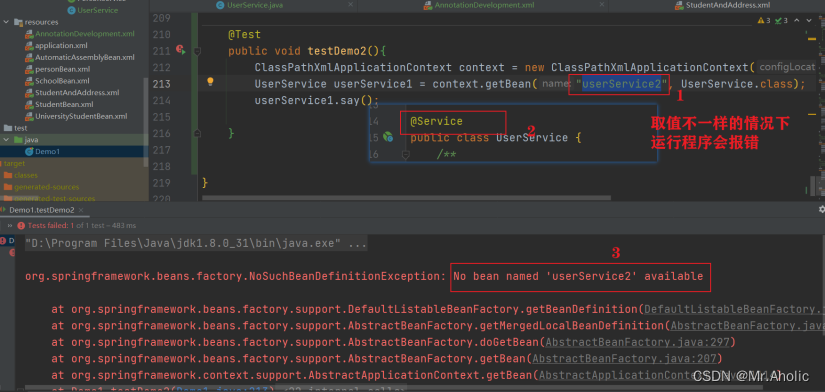Click the UserService class icon in the project tree

coord(72,11)
